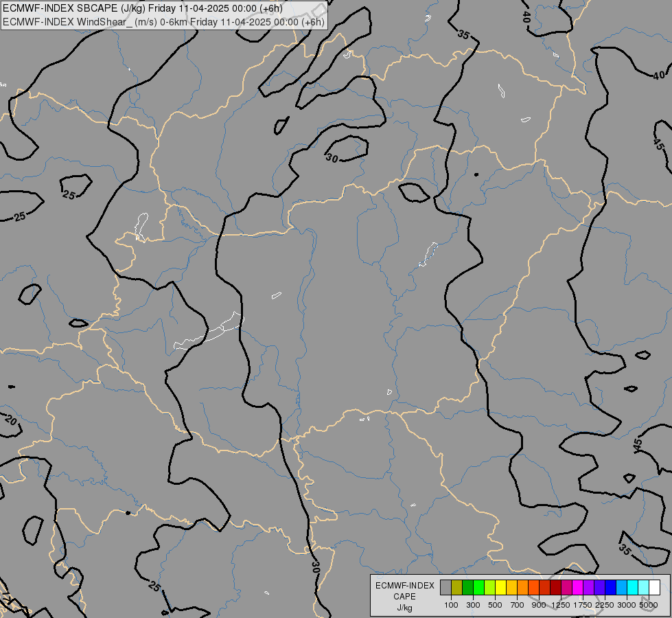
Task: Click the cyan swatch right of the 3000 tick
Action: tap(632, 587)
